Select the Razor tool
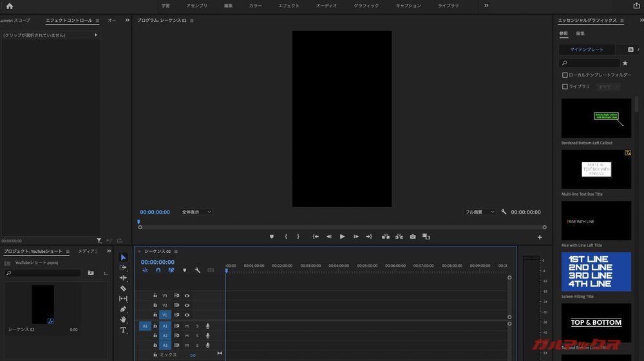The width and height of the screenshot is (644, 361). tap(123, 288)
